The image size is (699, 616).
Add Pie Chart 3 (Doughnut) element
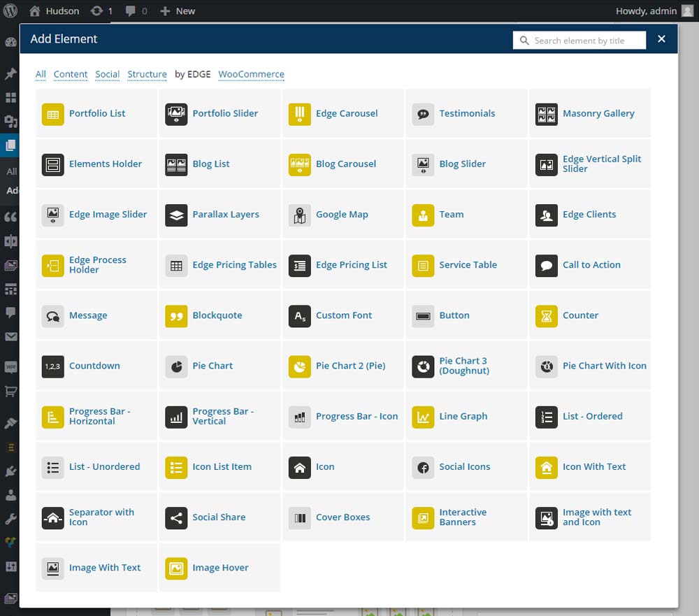click(466, 365)
